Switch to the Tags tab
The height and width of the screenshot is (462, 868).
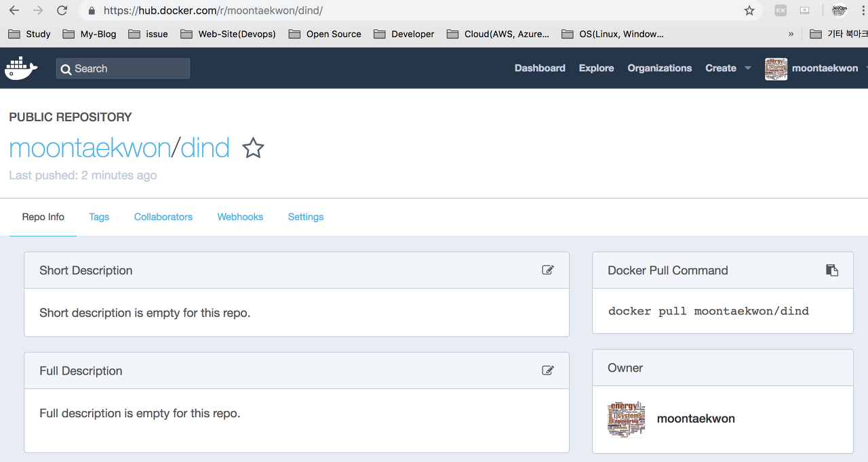[x=99, y=217]
